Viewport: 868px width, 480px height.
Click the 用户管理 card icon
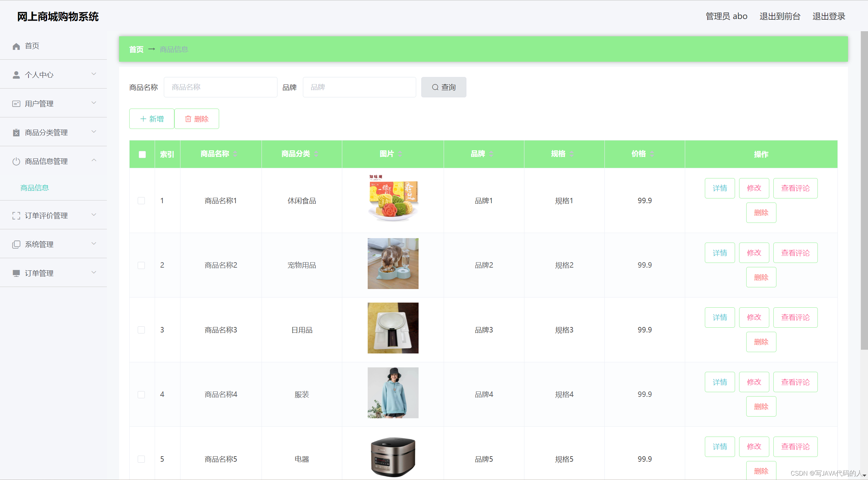16,104
